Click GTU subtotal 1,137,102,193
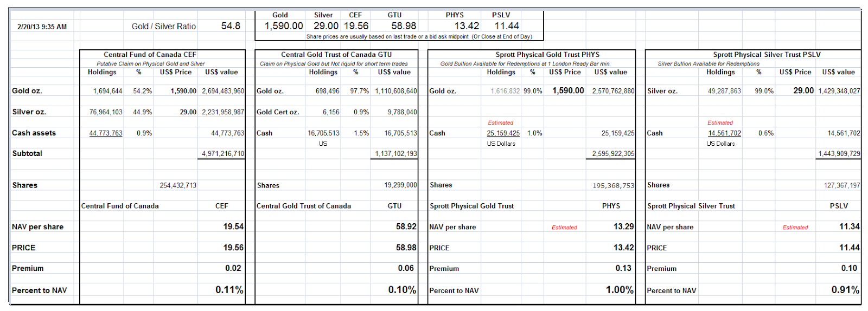This screenshot has height=311, width=868. [x=396, y=154]
